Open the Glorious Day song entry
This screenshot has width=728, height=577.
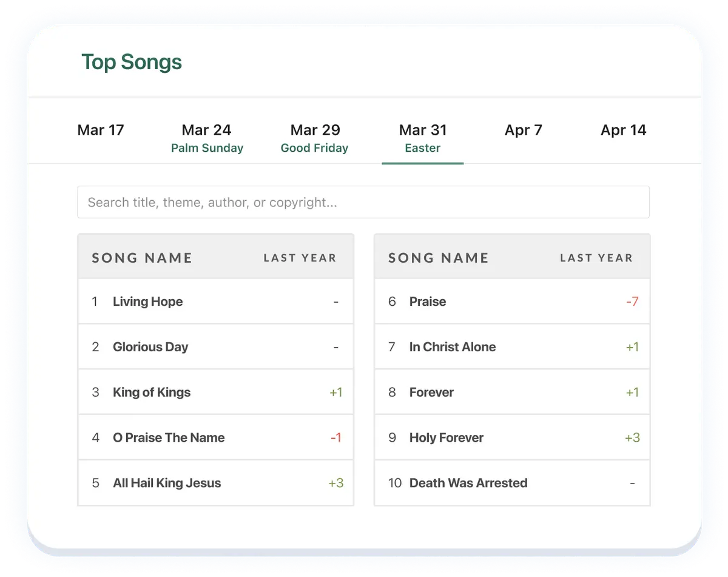tap(215, 347)
